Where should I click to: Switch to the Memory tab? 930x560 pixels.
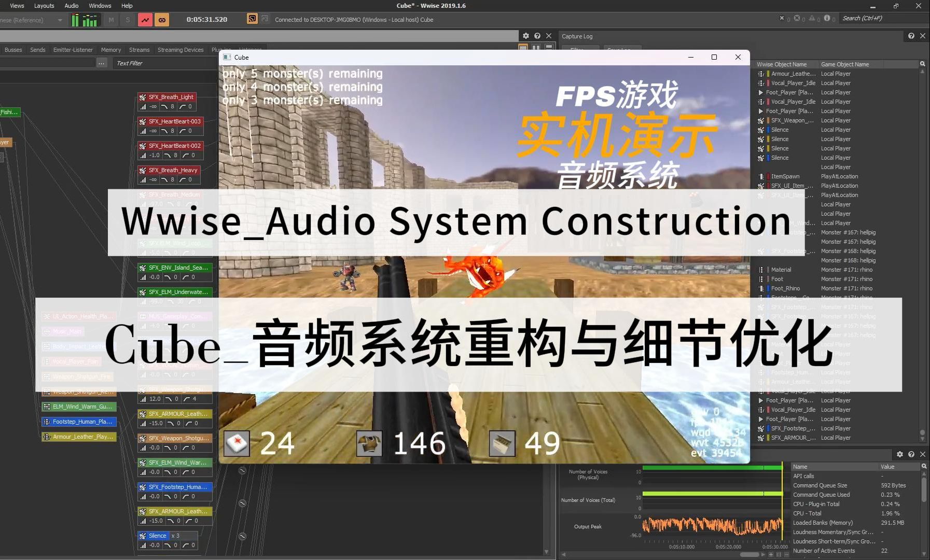tap(111, 50)
